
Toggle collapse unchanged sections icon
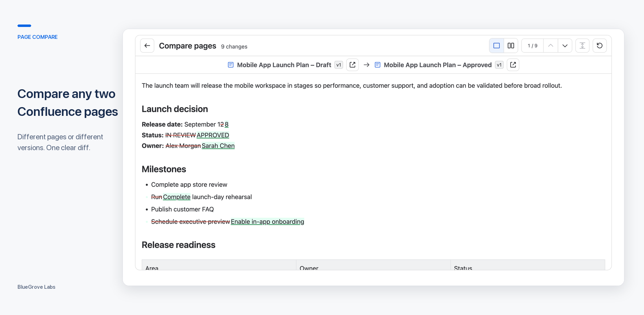point(582,45)
